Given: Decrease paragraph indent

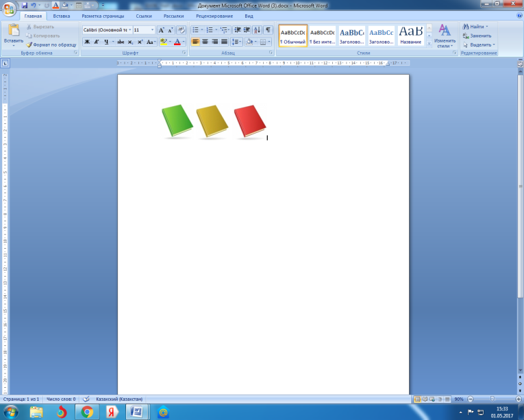Looking at the screenshot, I should click(238, 30).
